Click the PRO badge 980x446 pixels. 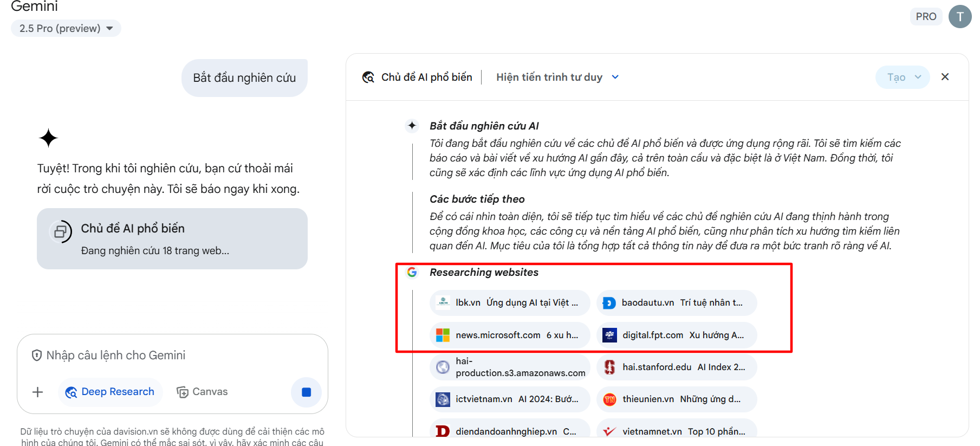pos(926,17)
